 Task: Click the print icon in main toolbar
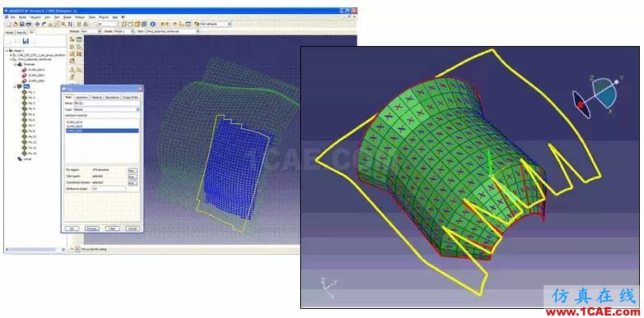(x=28, y=24)
